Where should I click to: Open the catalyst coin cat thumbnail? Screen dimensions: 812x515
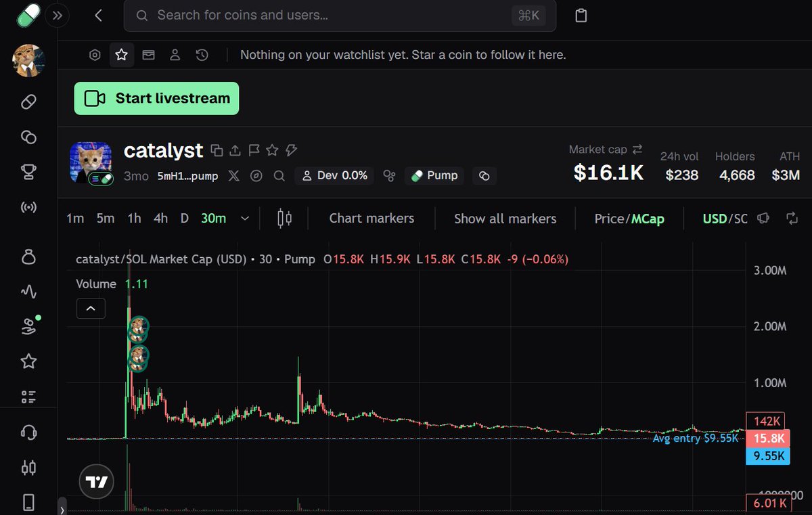click(91, 162)
